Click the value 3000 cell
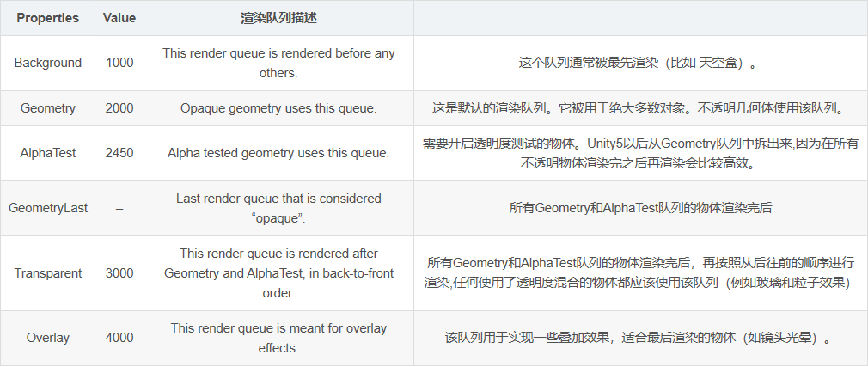This screenshot has width=868, height=367. click(x=119, y=273)
